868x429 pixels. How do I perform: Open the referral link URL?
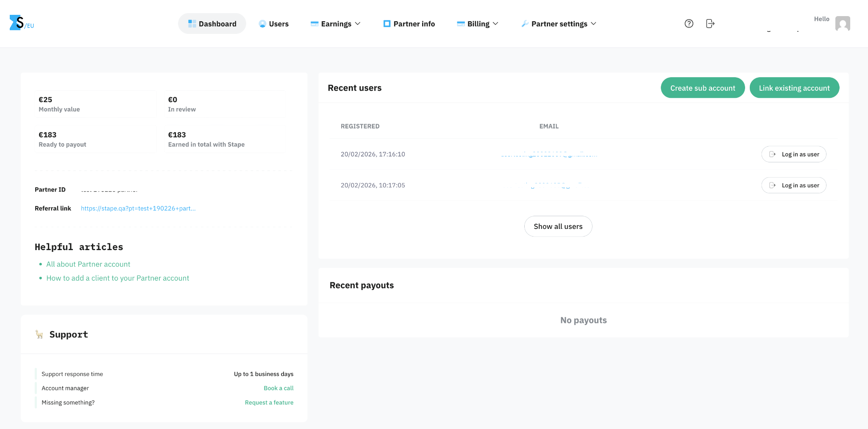point(138,208)
